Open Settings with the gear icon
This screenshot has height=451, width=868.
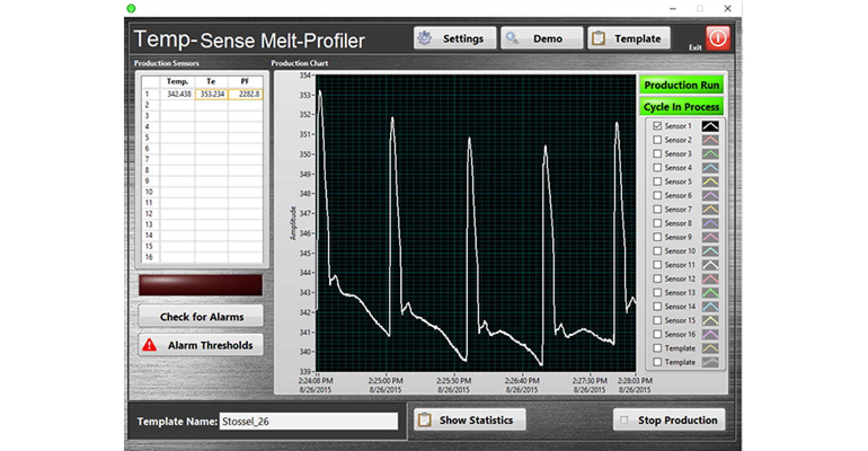click(424, 38)
